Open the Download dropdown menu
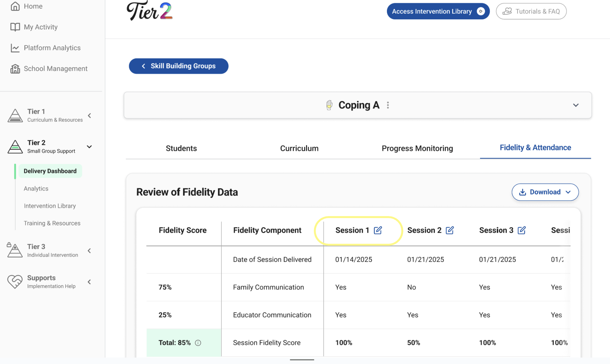The image size is (610, 364). coord(545,192)
